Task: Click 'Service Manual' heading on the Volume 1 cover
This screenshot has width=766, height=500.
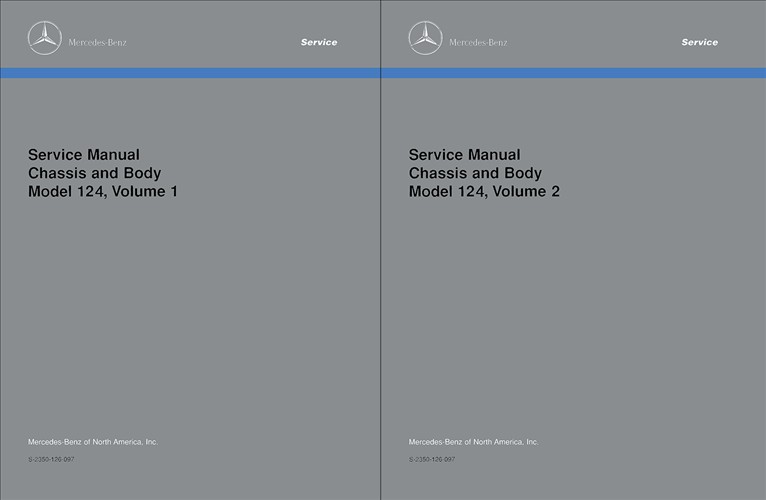Action: tap(84, 154)
